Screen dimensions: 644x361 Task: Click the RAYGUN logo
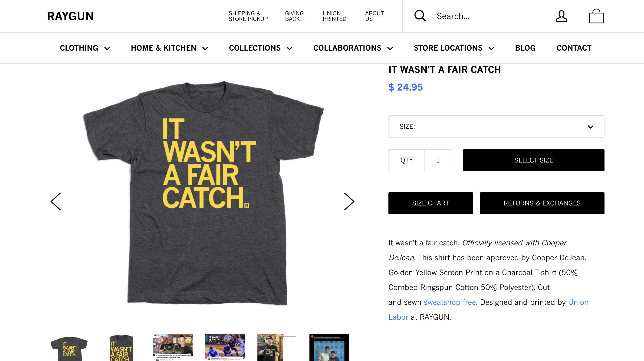[70, 16]
